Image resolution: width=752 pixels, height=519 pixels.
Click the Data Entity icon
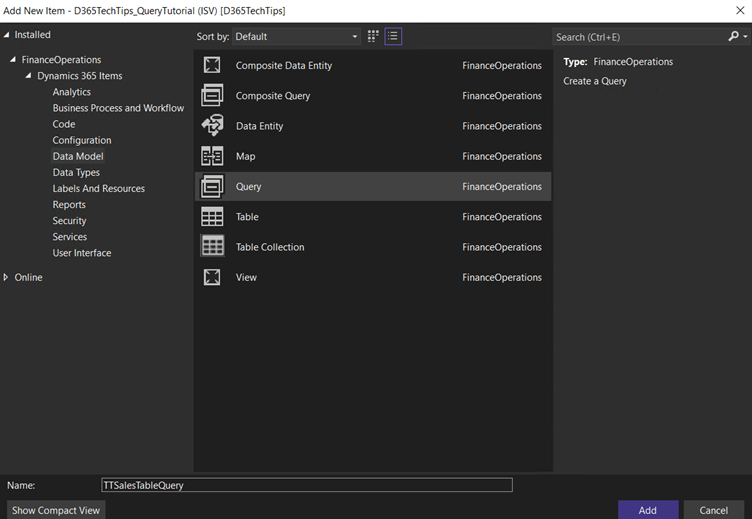(212, 126)
